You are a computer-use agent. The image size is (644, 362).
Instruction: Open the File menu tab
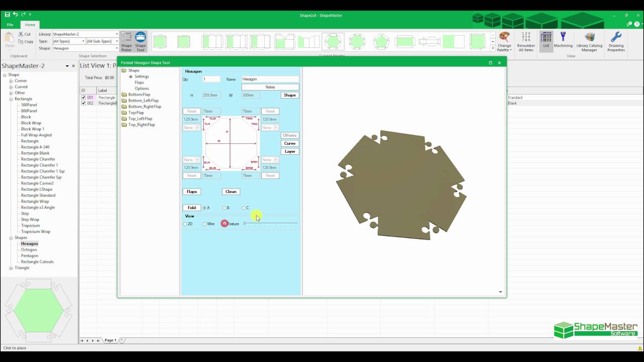[x=10, y=25]
